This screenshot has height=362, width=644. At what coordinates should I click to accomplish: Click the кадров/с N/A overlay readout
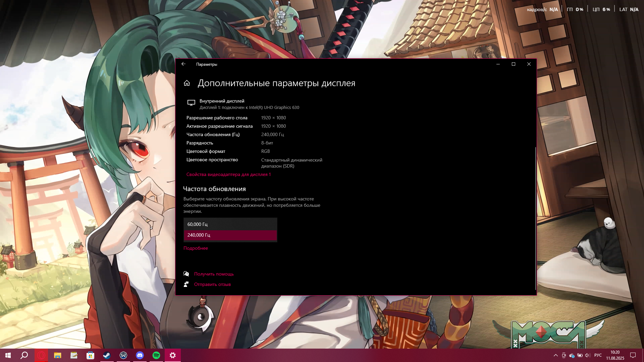point(542,9)
